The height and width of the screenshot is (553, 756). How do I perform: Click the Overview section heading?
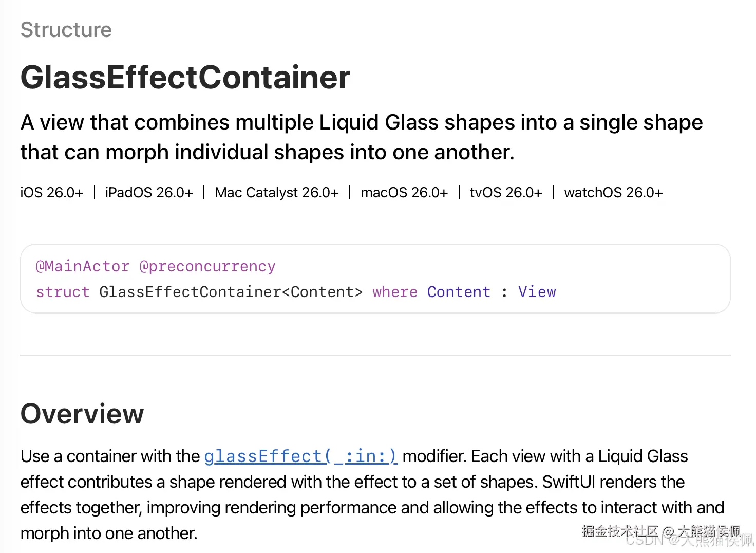point(82,414)
